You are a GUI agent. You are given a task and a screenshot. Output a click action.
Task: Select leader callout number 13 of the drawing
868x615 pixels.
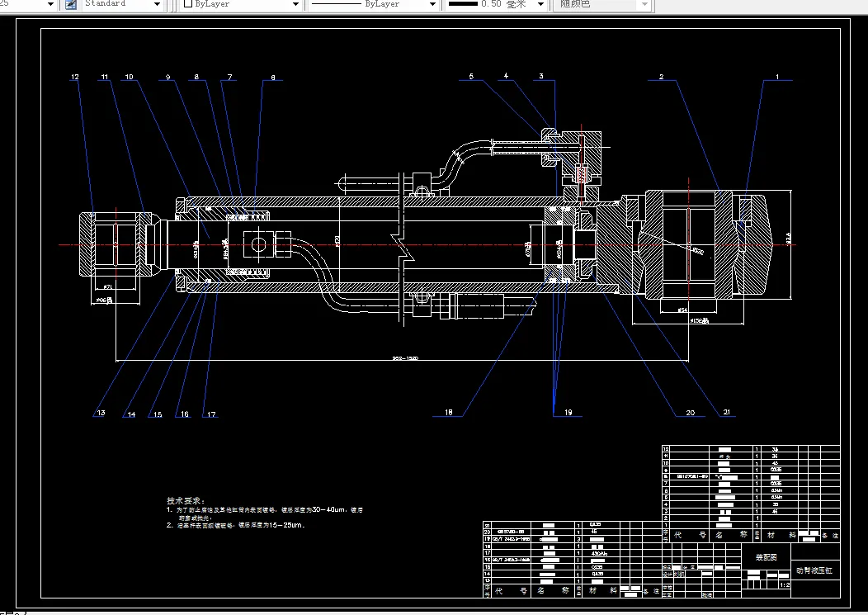101,413
